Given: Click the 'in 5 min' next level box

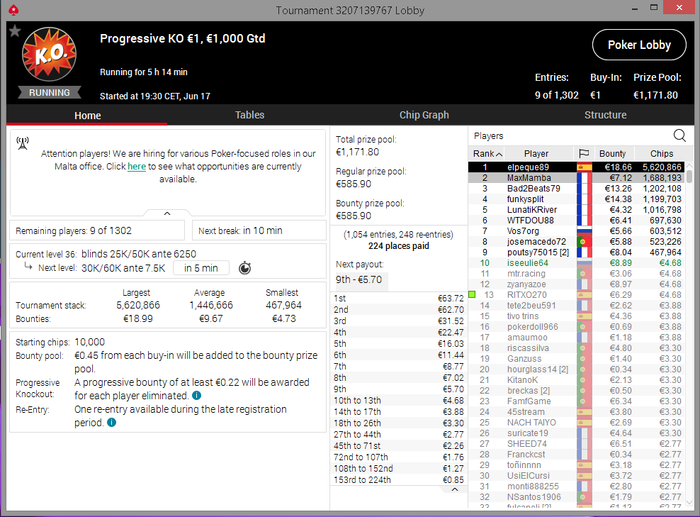Looking at the screenshot, I should [201, 268].
